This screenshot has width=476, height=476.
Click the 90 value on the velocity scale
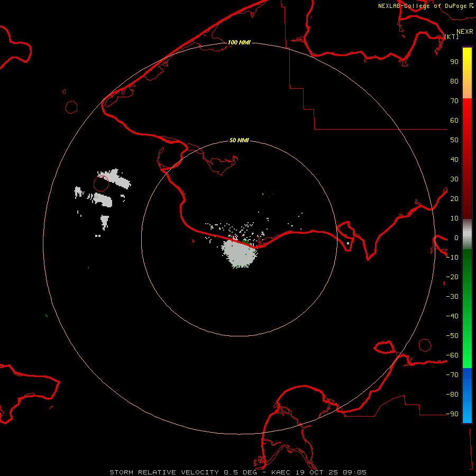(454, 62)
